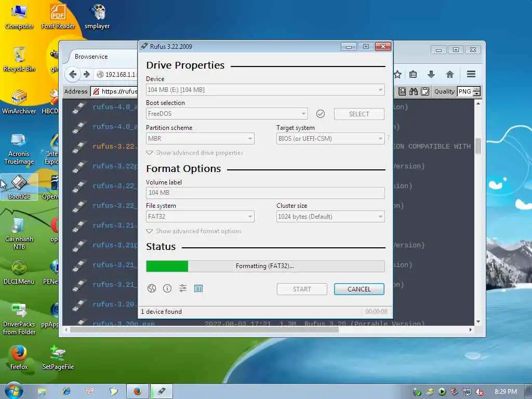Image resolution: width=532 pixels, height=399 pixels.
Task: Click the SELECT button in Rufus
Action: [359, 114]
